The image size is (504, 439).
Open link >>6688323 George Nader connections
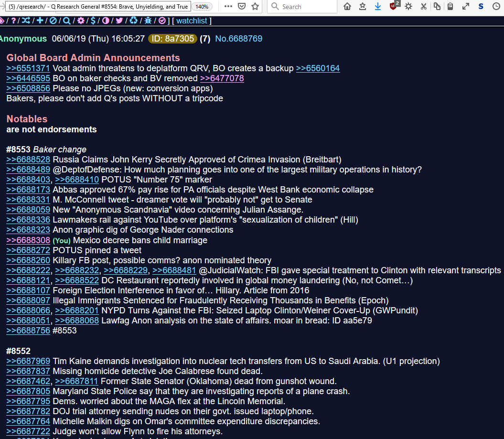[x=28, y=230]
